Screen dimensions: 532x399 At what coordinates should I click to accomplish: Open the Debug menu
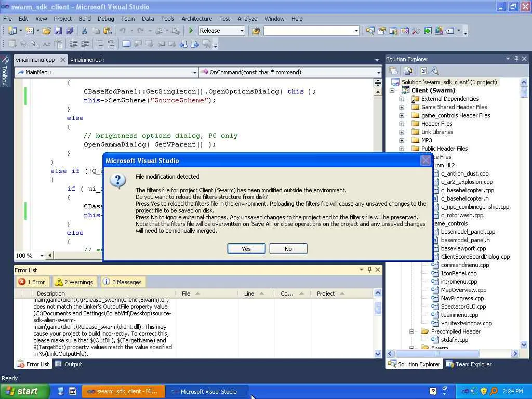pos(106,19)
